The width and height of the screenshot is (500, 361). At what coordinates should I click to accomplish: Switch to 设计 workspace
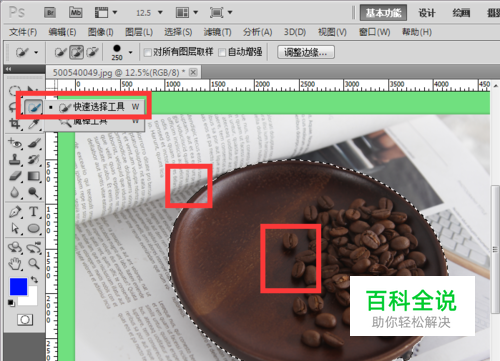pos(427,13)
